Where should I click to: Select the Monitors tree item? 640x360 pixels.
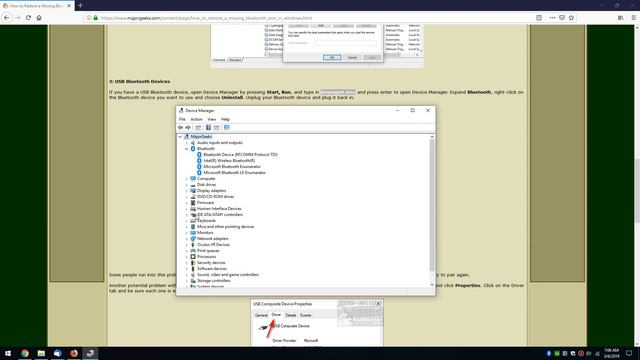click(205, 233)
